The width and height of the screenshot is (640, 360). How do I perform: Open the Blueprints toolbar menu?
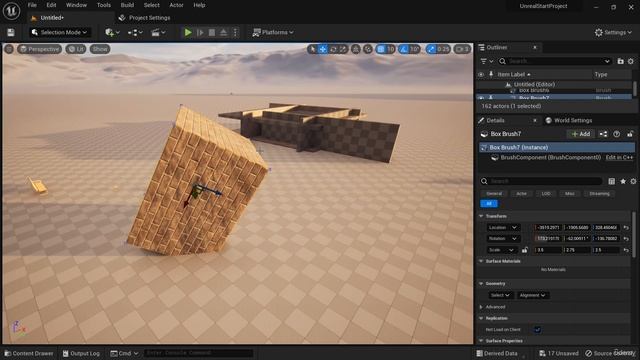pyautogui.click(x=135, y=32)
